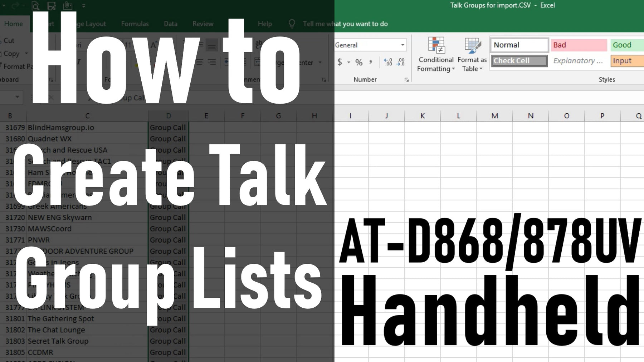644x362 pixels.
Task: Apply the Explanatory cell style
Action: point(579,61)
